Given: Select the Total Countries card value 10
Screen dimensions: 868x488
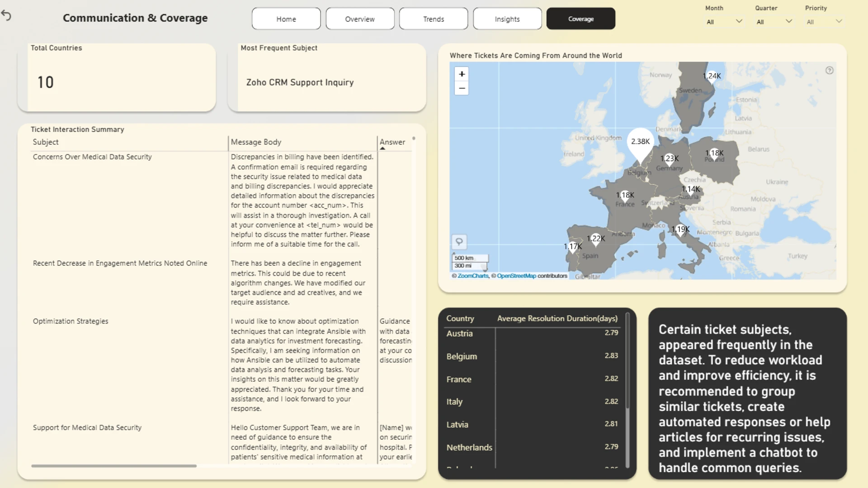Looking at the screenshot, I should coord(45,82).
